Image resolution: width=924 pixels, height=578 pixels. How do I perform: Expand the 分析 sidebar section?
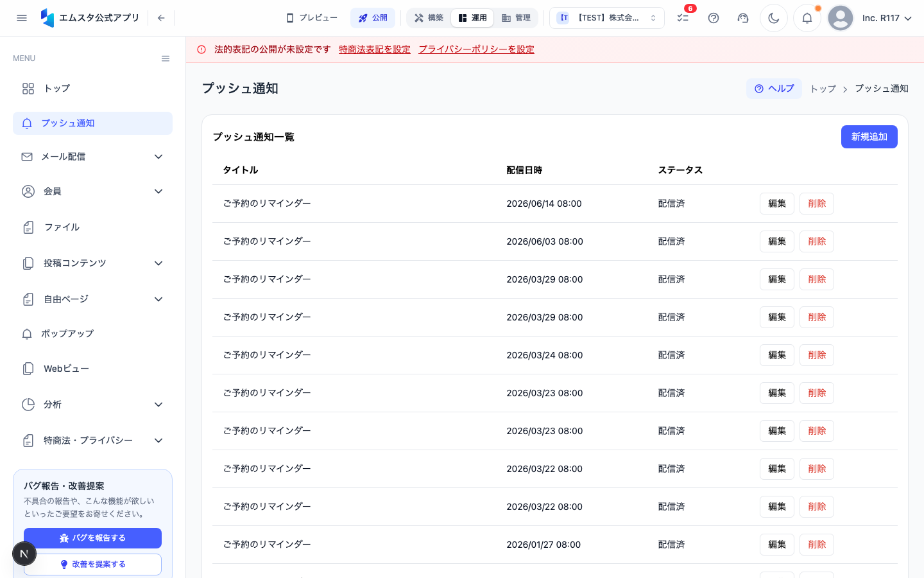coord(92,405)
